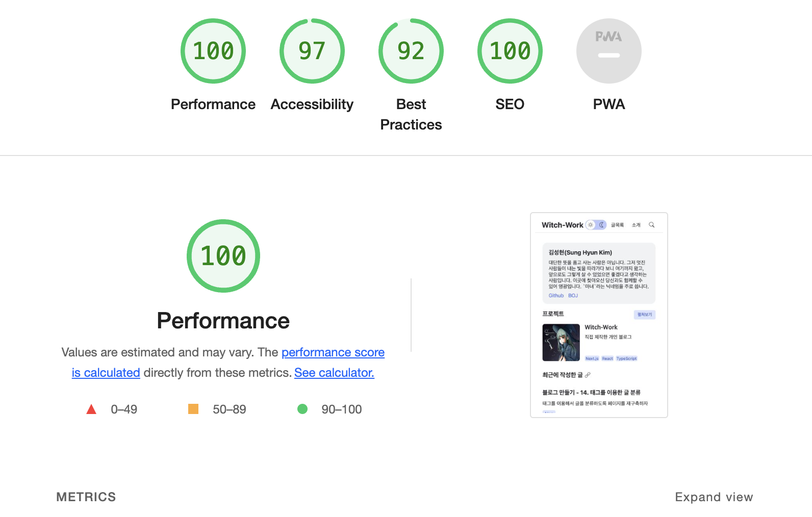Select the 소개 menu item in the preview

[636, 225]
